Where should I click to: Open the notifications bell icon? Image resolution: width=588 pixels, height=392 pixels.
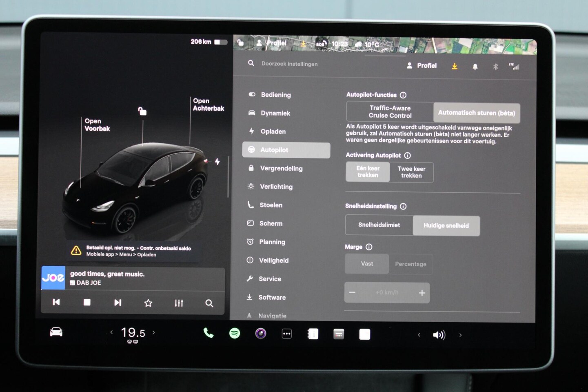[x=475, y=67]
